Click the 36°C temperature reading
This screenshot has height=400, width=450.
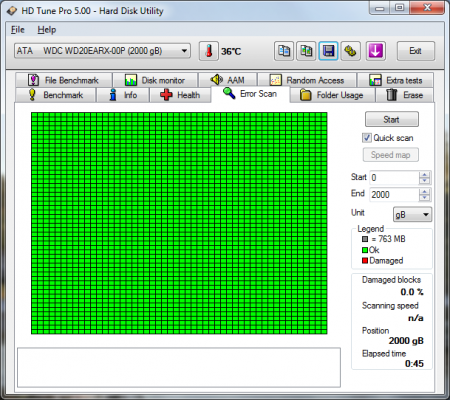click(x=231, y=52)
